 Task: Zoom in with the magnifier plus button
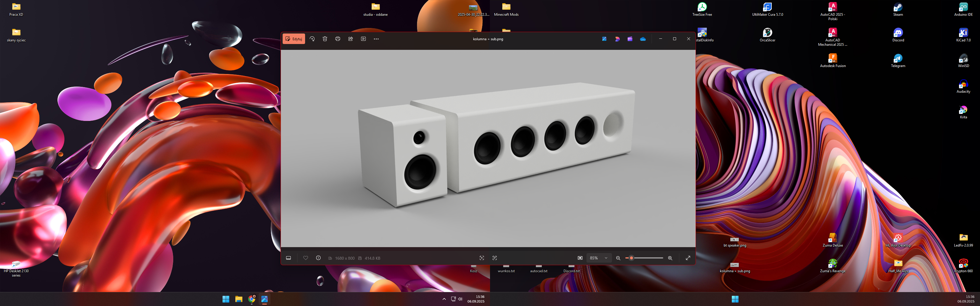[670, 258]
